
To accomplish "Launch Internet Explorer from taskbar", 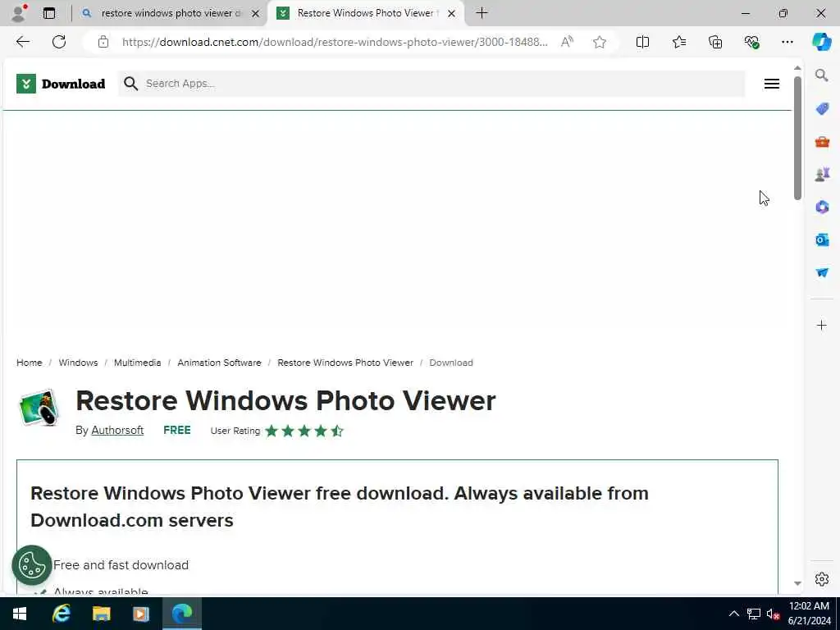I will click(x=61, y=614).
